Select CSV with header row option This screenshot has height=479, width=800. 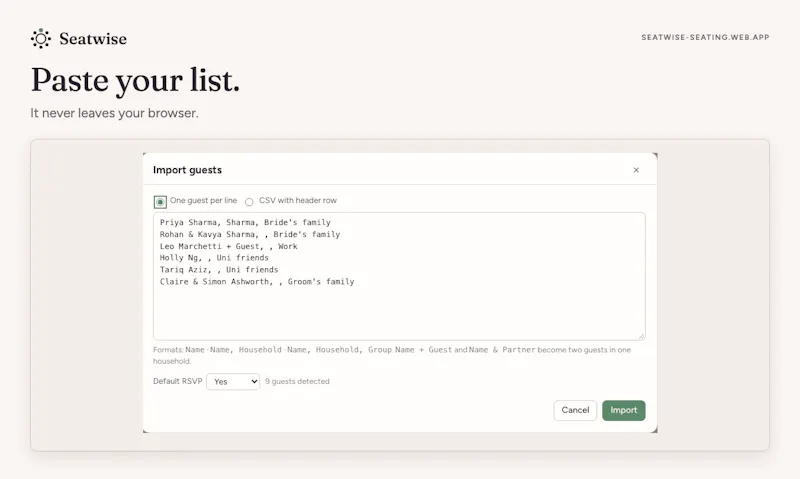pos(249,202)
